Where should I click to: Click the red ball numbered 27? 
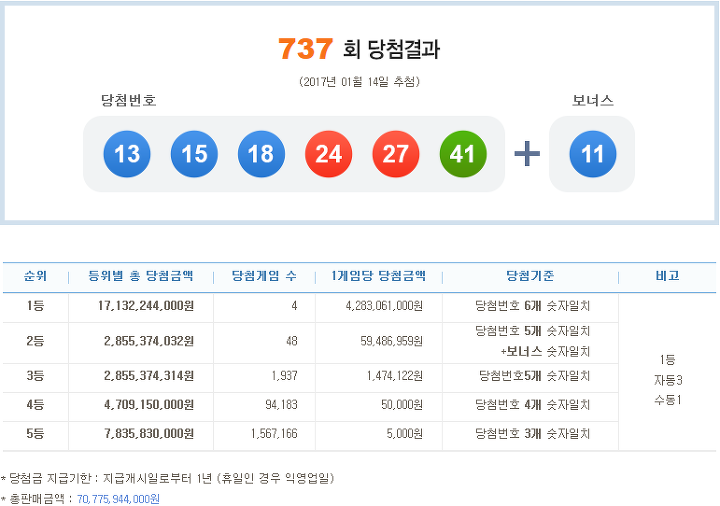tap(395, 154)
